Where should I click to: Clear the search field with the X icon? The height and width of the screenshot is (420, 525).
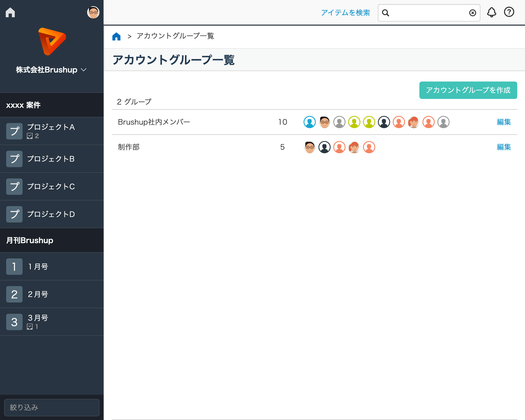click(472, 13)
